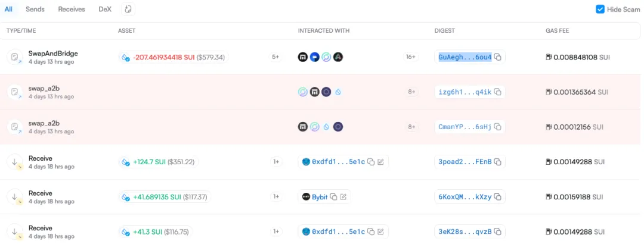Copy 0xdfd1...5e1c address in 124.7 SUI row

371,162
